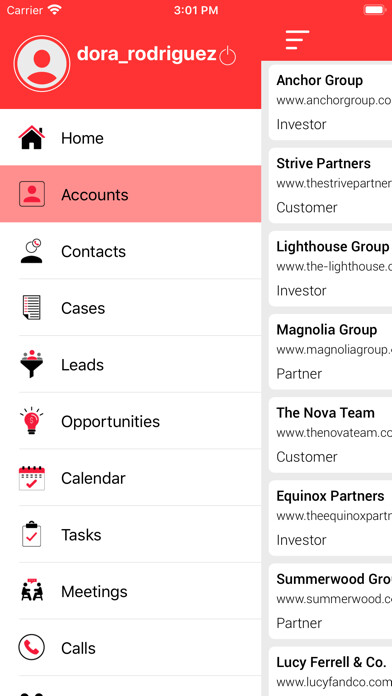Click the power logout icon beside username
This screenshot has height=696, width=392.
(x=228, y=55)
